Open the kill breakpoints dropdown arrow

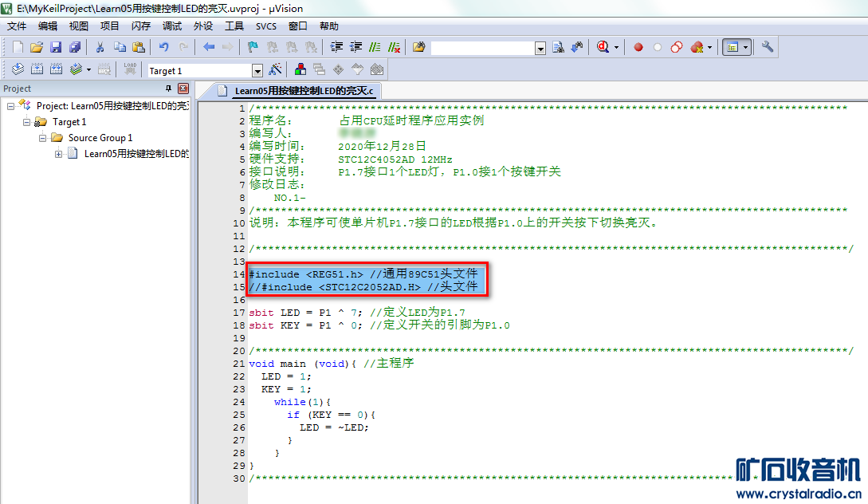point(709,48)
